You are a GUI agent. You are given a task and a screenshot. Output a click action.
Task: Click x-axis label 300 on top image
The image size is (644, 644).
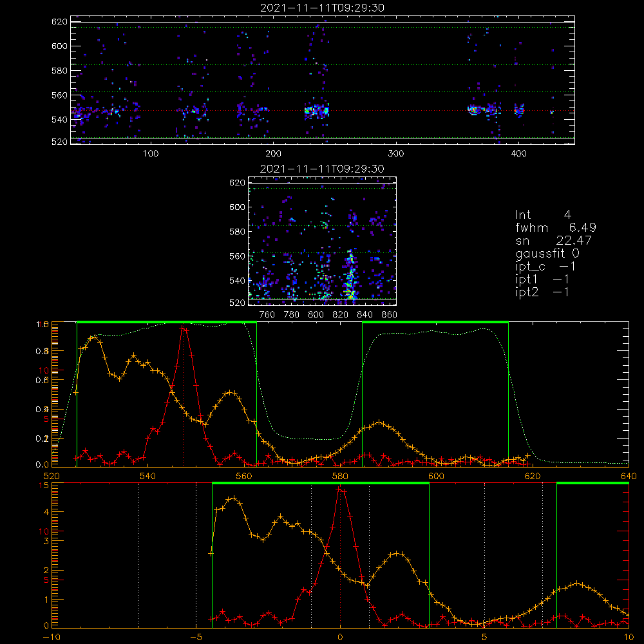click(395, 154)
